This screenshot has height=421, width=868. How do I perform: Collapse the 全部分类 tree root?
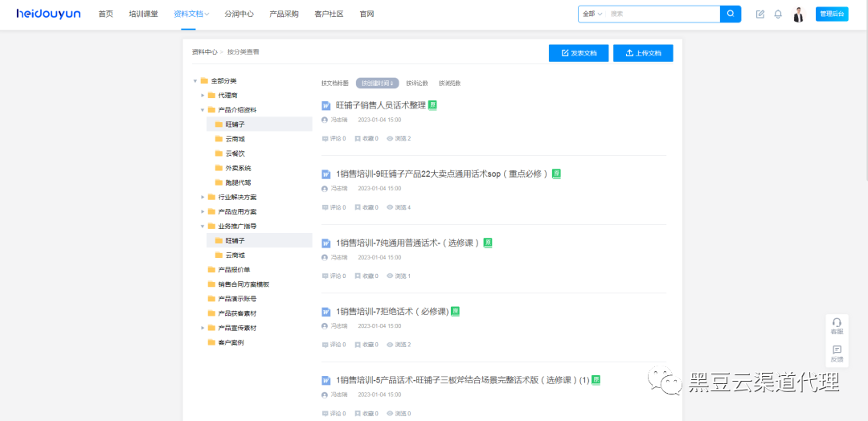(194, 81)
